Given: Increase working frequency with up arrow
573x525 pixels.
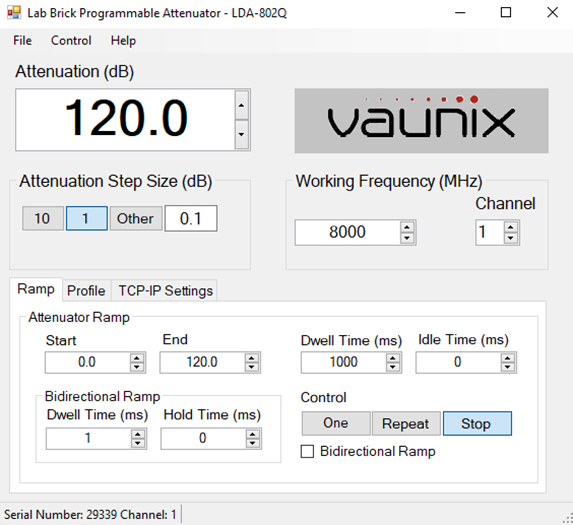Looking at the screenshot, I should [407, 227].
